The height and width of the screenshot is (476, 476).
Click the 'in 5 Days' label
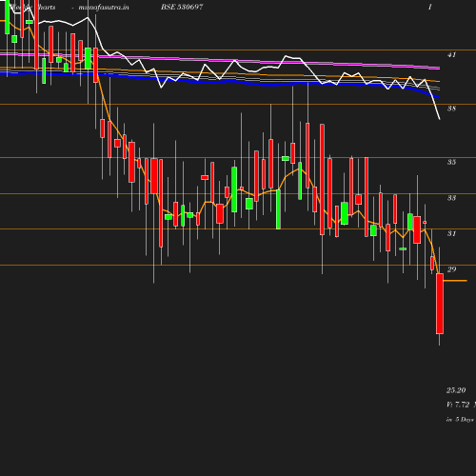tap(460, 420)
